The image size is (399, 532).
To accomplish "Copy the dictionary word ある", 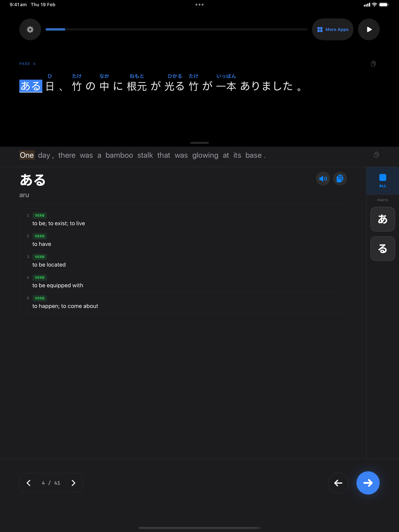I will click(340, 179).
